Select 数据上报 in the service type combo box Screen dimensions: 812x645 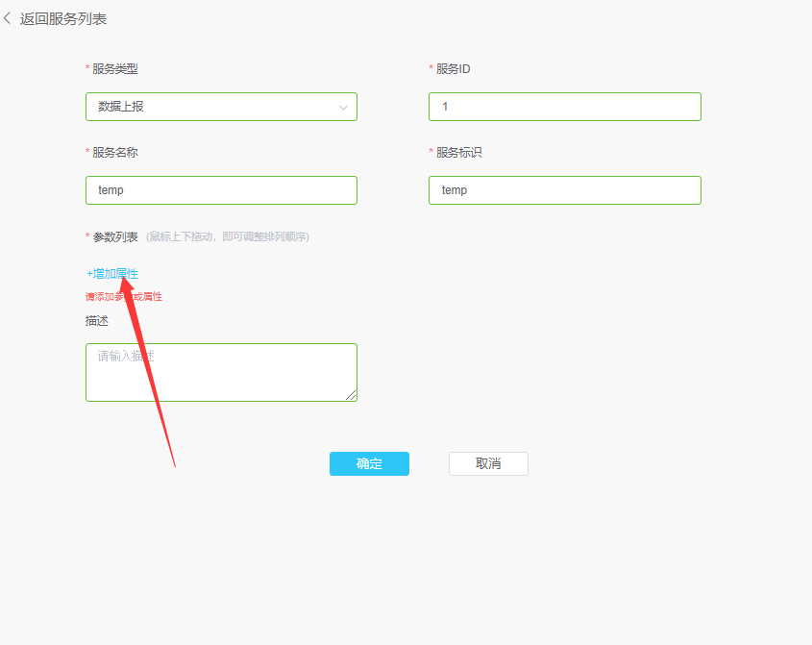point(221,107)
